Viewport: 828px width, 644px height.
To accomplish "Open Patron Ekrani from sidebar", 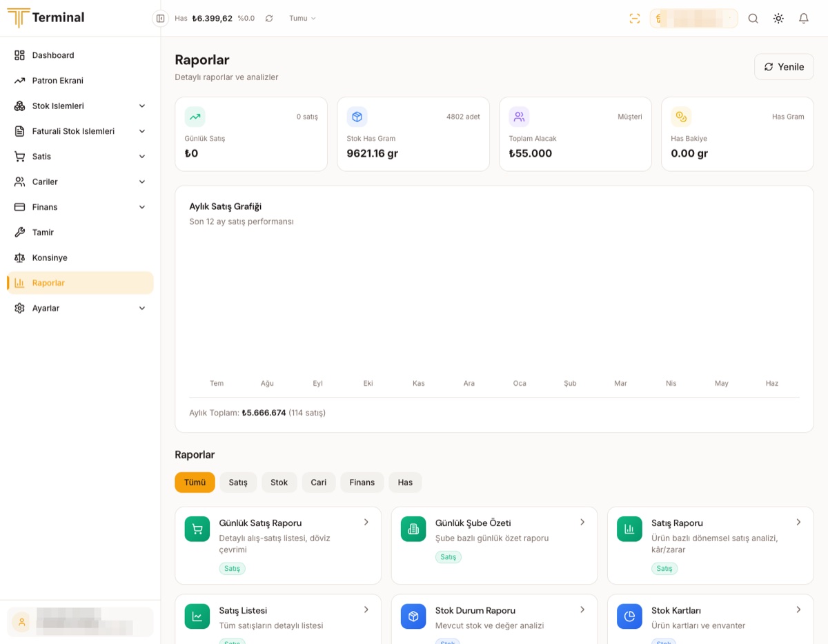I will 80,81.
